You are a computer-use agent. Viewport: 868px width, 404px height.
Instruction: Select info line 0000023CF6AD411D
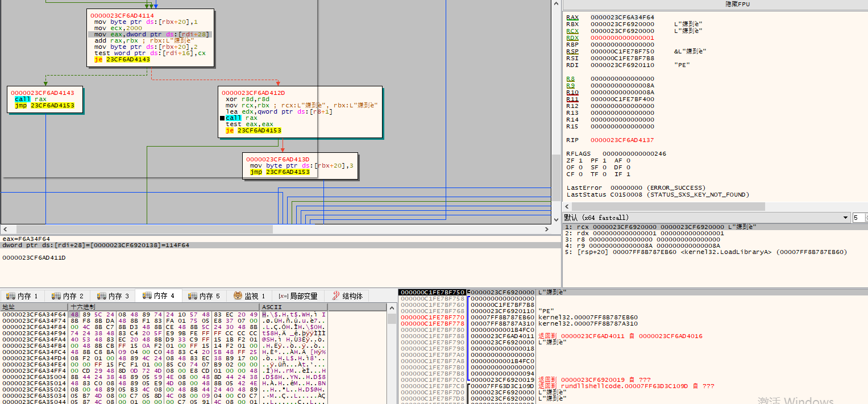pyautogui.click(x=34, y=257)
